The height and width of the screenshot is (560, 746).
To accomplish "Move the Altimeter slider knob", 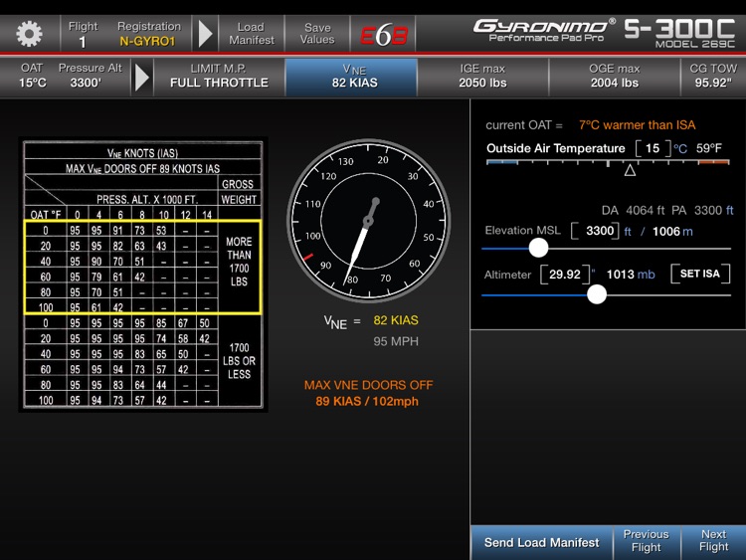I will 597,294.
